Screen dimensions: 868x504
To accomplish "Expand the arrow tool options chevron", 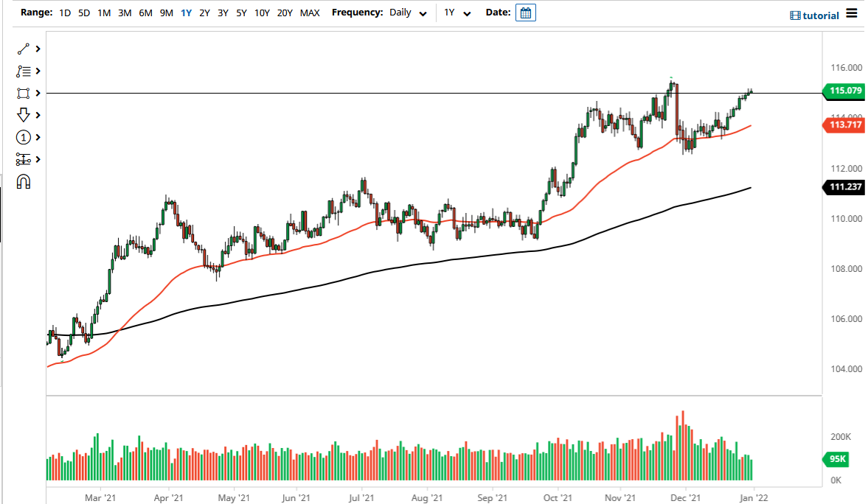I will click(x=37, y=115).
